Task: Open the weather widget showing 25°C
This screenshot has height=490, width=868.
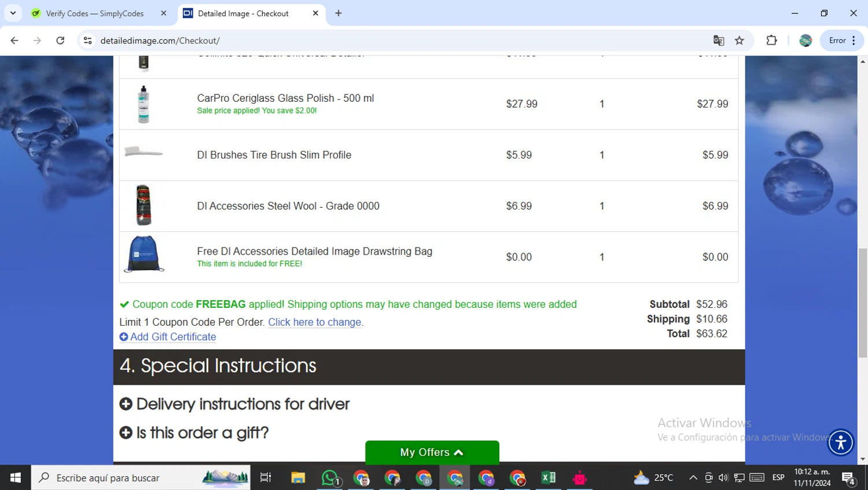Action: tap(654, 478)
